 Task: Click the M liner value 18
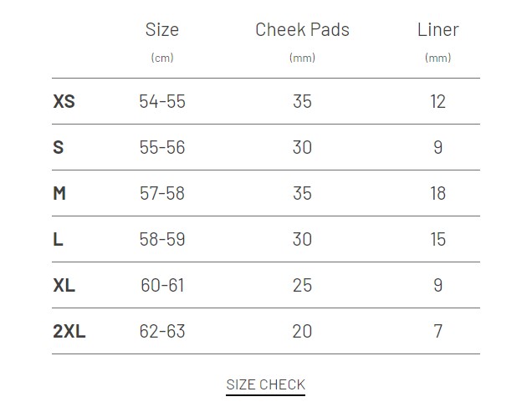click(x=437, y=193)
